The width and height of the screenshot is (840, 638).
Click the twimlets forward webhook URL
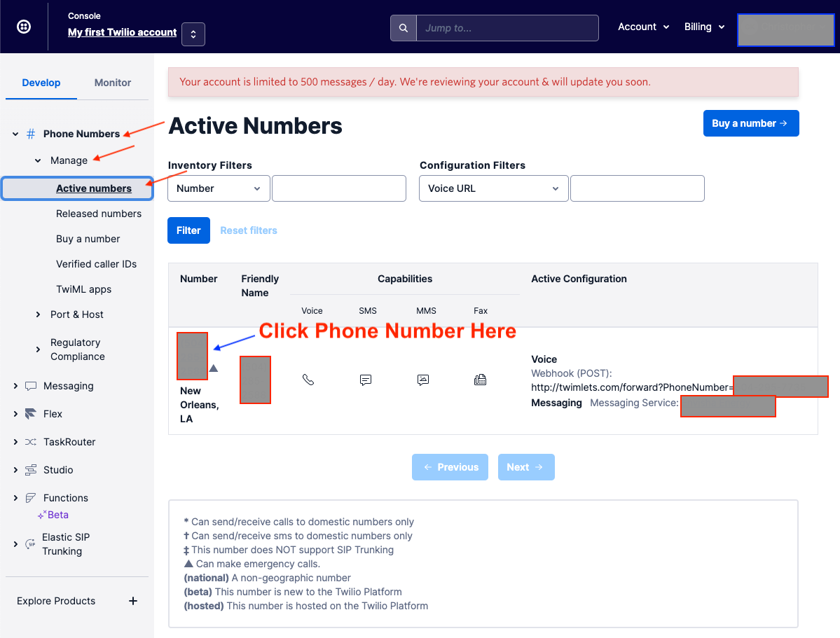point(632,387)
